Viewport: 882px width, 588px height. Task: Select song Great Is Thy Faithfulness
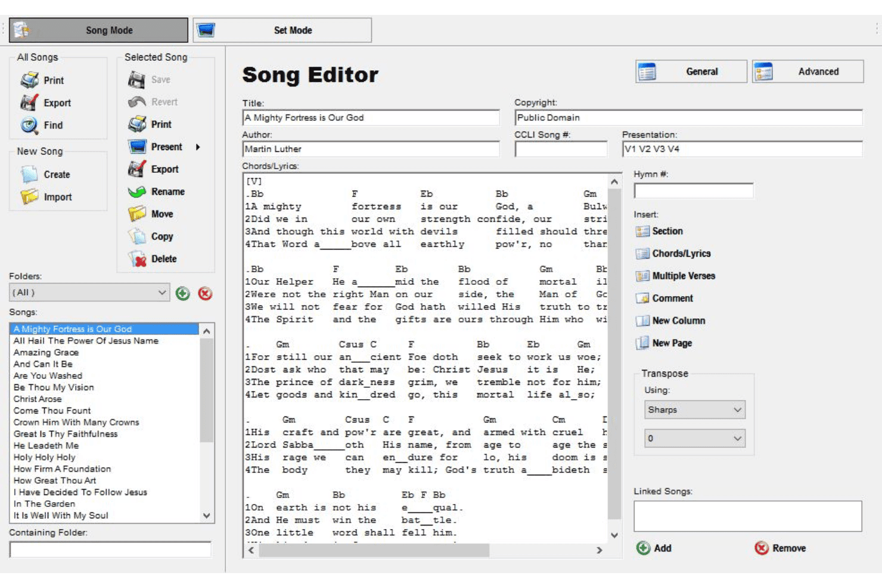coord(66,434)
